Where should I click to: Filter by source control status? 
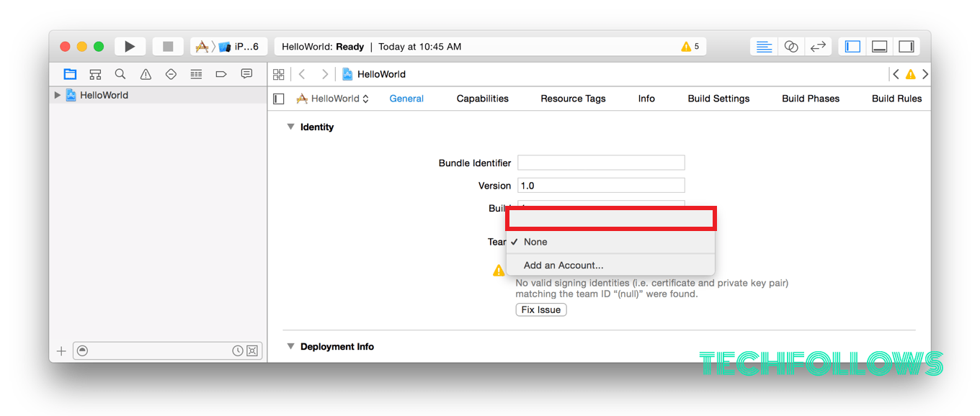252,351
